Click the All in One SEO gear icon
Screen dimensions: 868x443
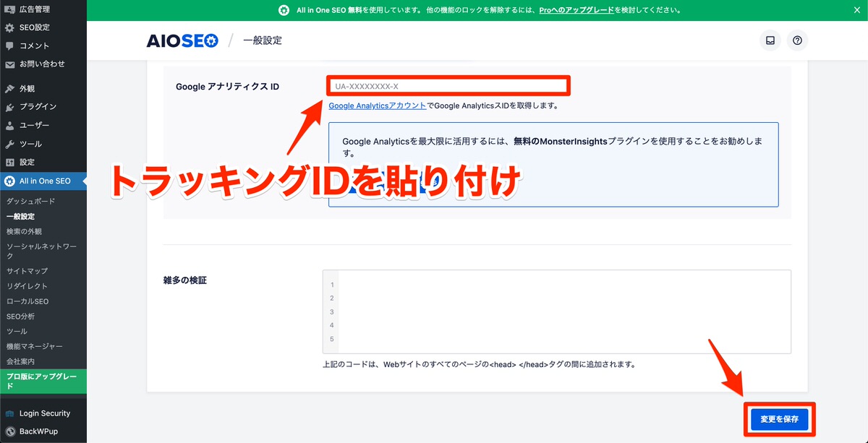click(x=9, y=181)
